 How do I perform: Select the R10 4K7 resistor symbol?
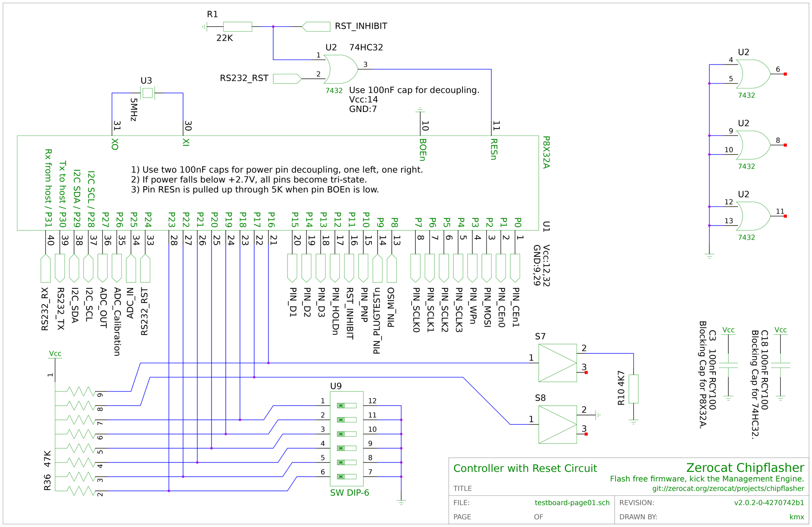coord(633,389)
